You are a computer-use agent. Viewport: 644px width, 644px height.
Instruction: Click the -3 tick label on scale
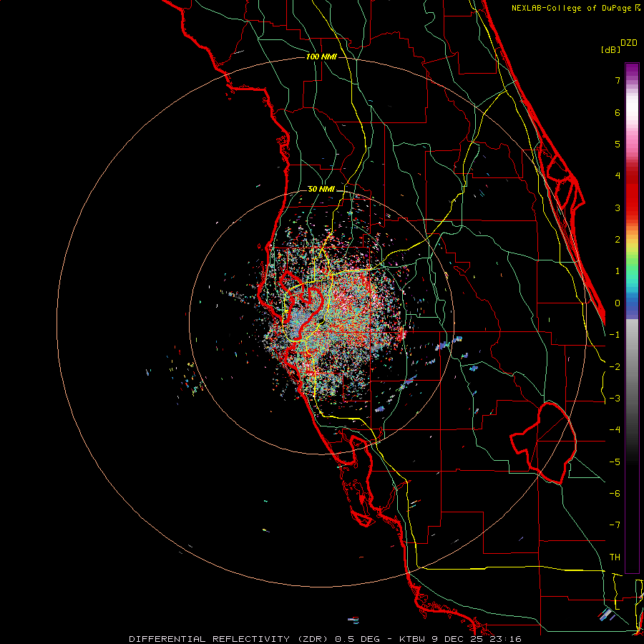pos(615,399)
